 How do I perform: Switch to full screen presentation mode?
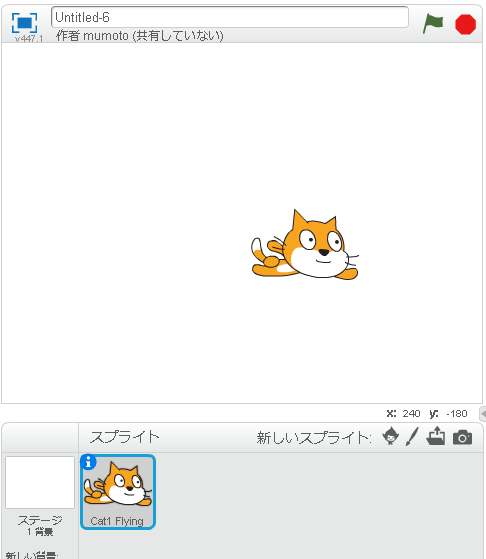[x=24, y=23]
